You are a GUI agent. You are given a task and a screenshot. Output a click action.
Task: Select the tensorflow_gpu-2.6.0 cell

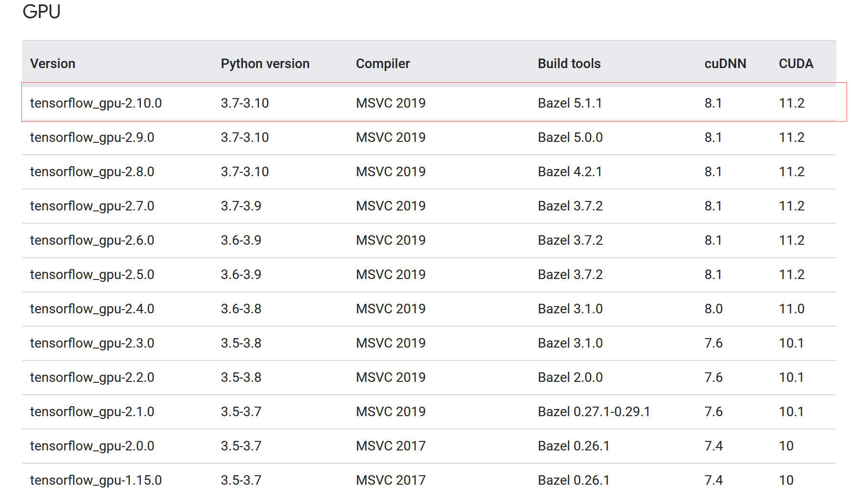click(92, 240)
